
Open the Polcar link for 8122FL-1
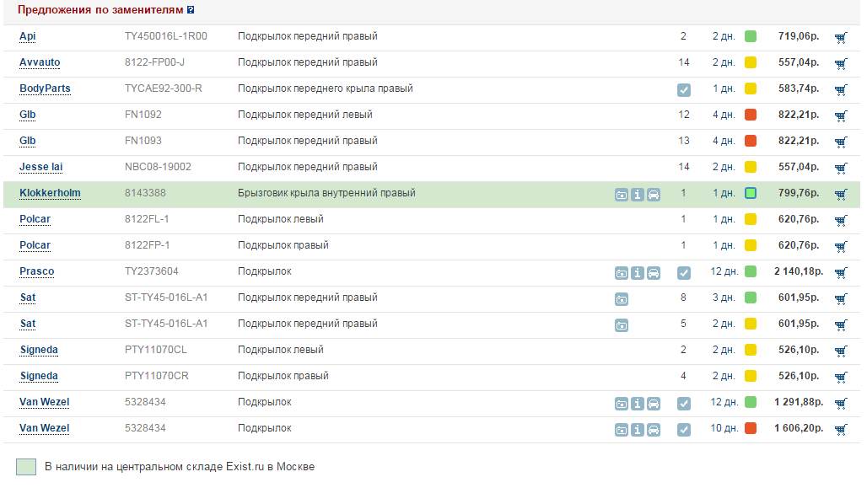click(x=35, y=219)
